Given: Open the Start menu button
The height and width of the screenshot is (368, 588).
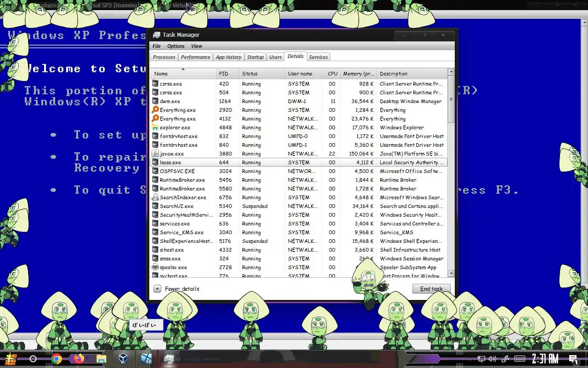Looking at the screenshot, I should tap(11, 359).
